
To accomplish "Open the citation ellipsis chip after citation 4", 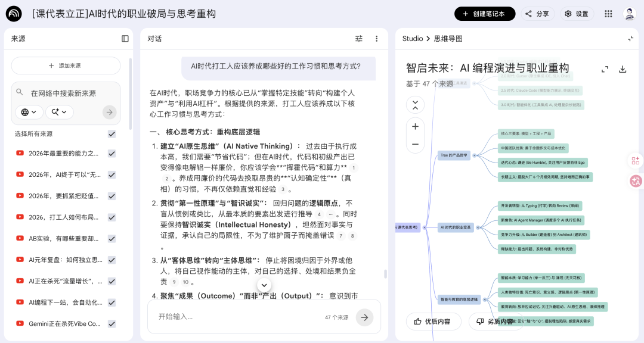I will [330, 214].
